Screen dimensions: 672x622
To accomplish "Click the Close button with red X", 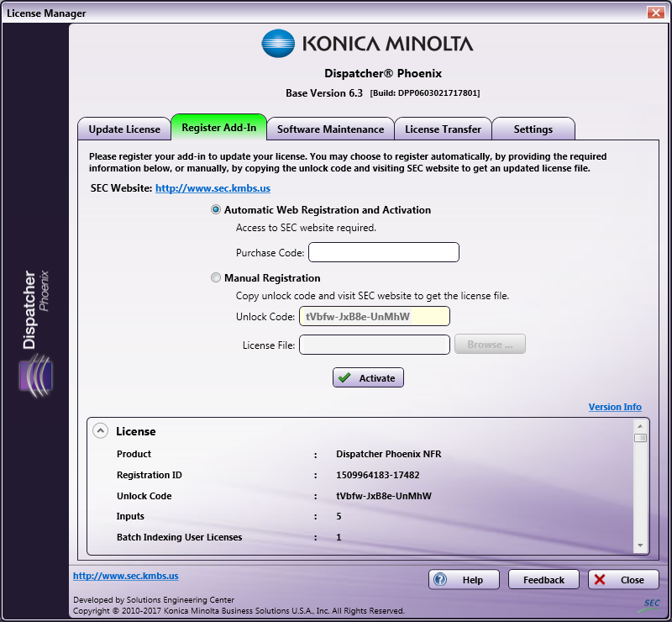I will point(623,579).
